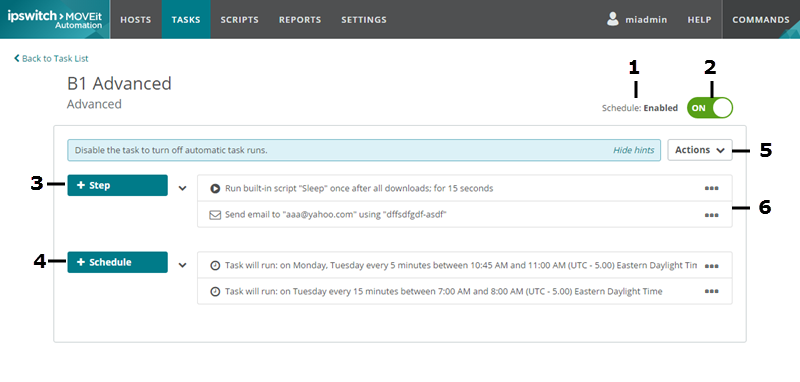Go to the TASKS tab
800x382 pixels.
tap(186, 19)
